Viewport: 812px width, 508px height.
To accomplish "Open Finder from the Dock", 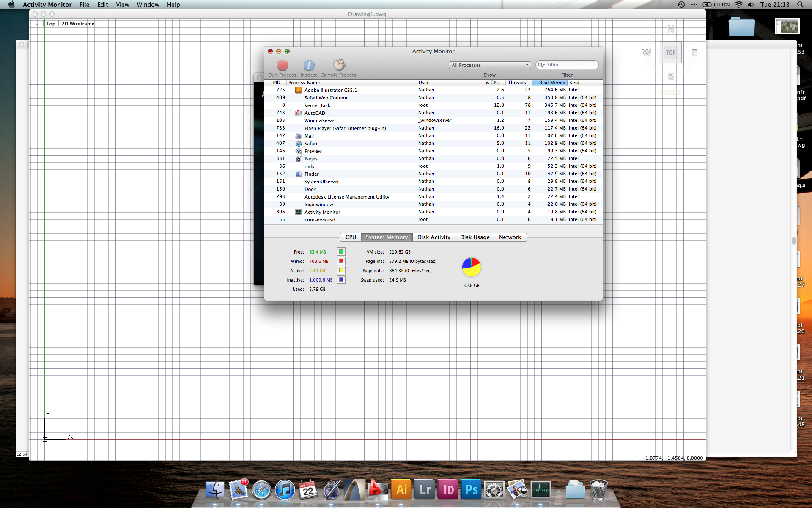I will pos(215,490).
